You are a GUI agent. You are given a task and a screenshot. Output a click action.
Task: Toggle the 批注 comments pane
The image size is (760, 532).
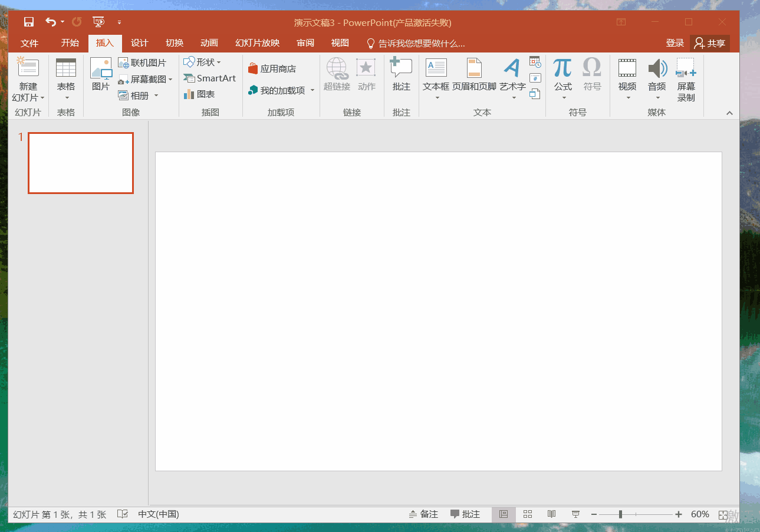pyautogui.click(x=466, y=514)
